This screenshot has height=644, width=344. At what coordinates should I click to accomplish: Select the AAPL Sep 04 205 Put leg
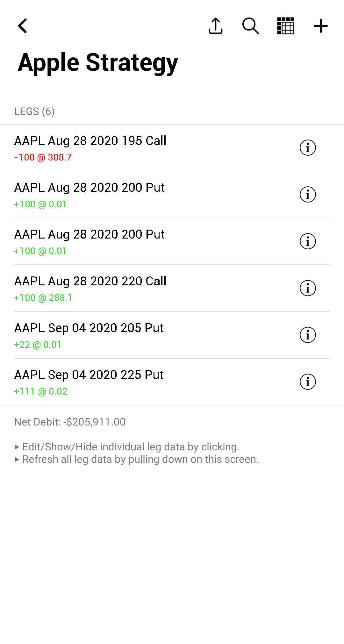tap(89, 328)
